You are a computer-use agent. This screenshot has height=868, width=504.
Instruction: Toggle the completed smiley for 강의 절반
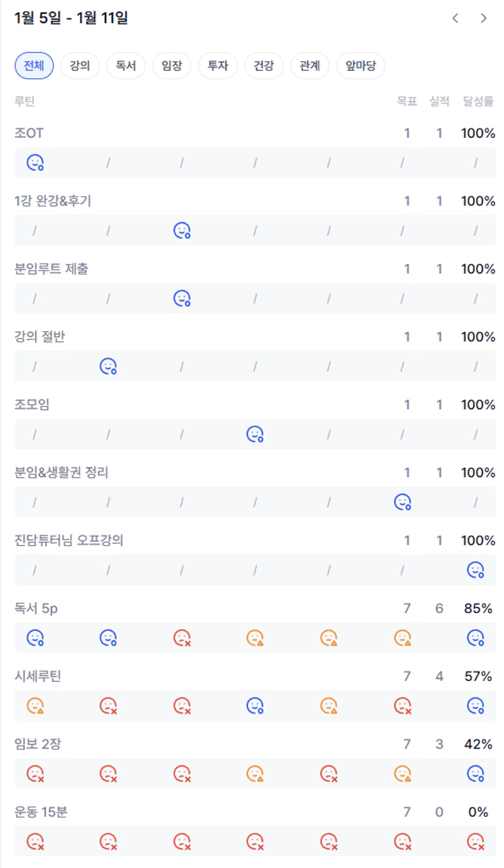[108, 366]
